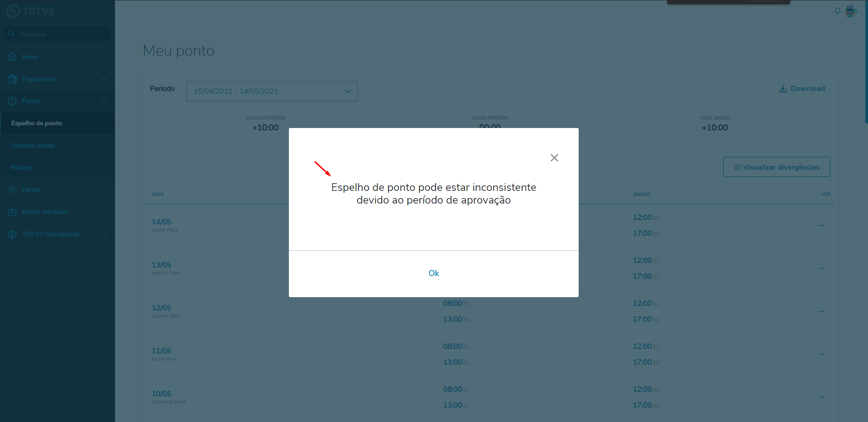Click the TOTVS logo in sidebar

(30, 11)
